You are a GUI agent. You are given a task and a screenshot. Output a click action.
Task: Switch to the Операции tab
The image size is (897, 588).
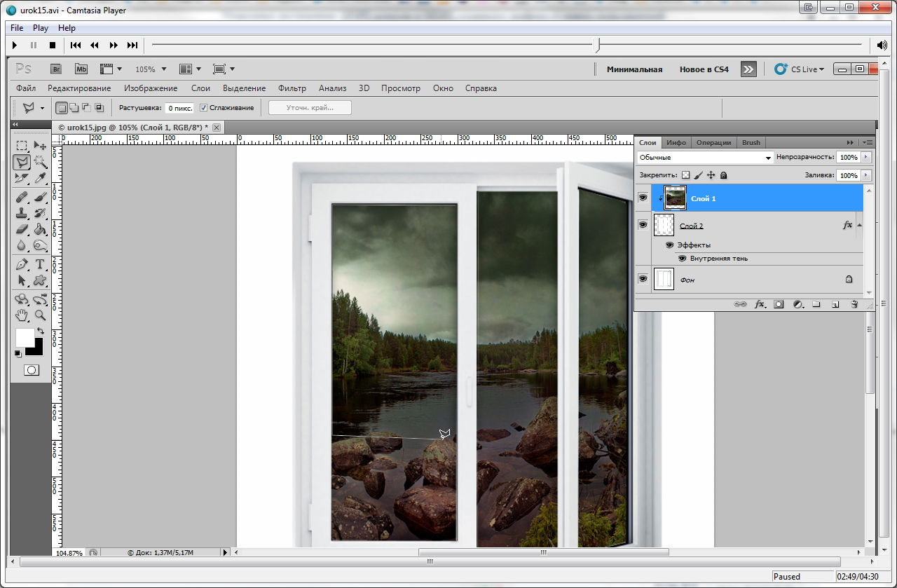[x=713, y=142]
